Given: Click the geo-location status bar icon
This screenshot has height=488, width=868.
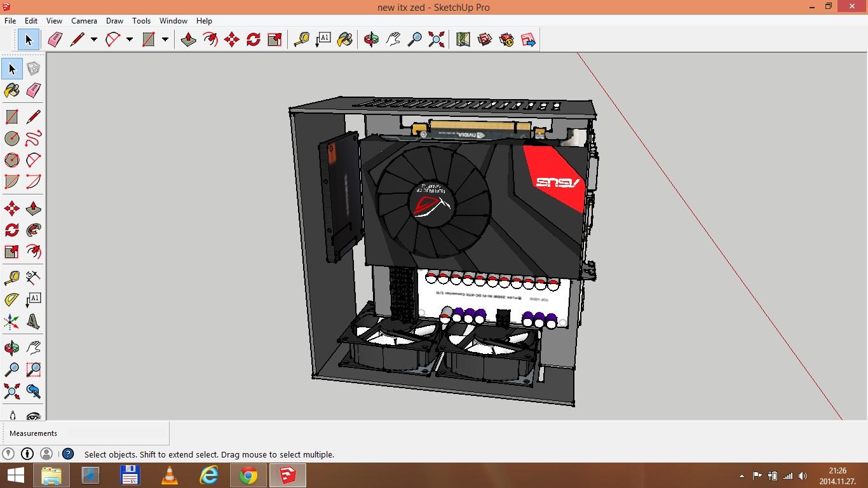Looking at the screenshot, I should 8,454.
